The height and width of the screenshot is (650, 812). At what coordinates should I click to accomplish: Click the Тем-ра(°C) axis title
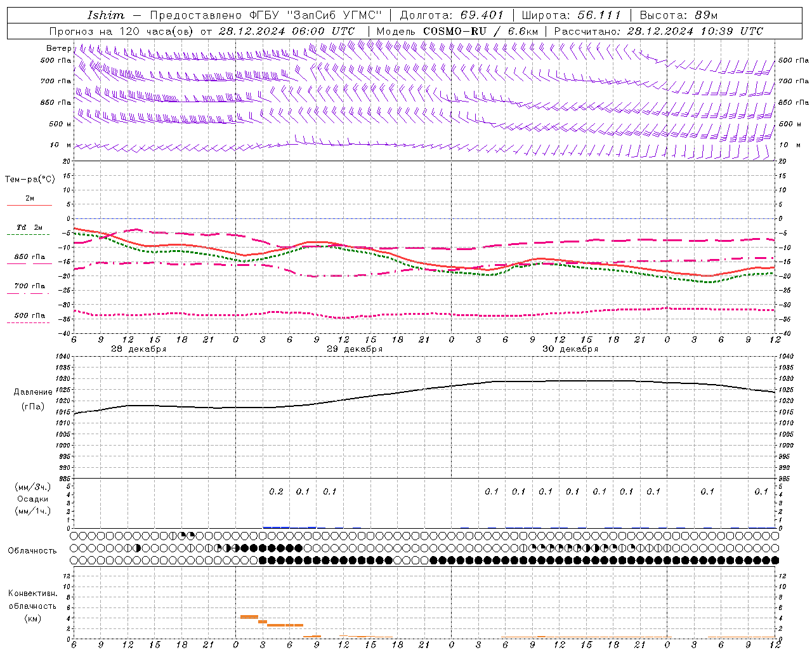click(x=30, y=180)
